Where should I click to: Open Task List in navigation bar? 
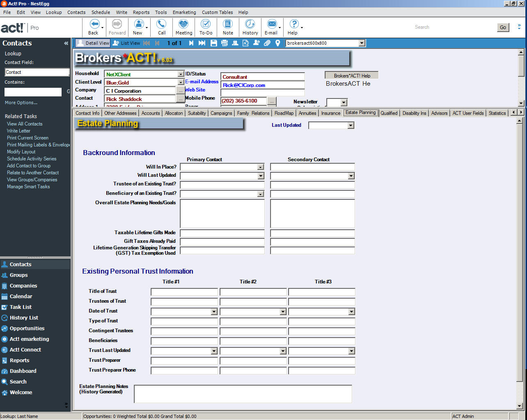[x=21, y=307]
